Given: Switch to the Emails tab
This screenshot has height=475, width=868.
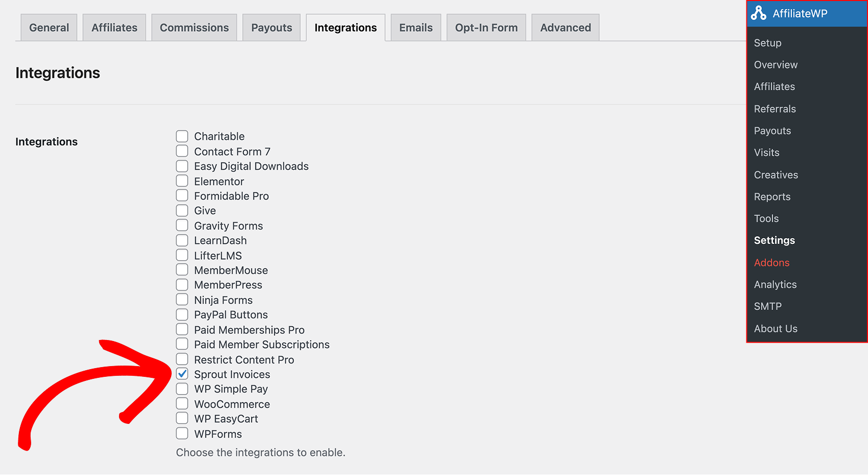Looking at the screenshot, I should pos(415,28).
